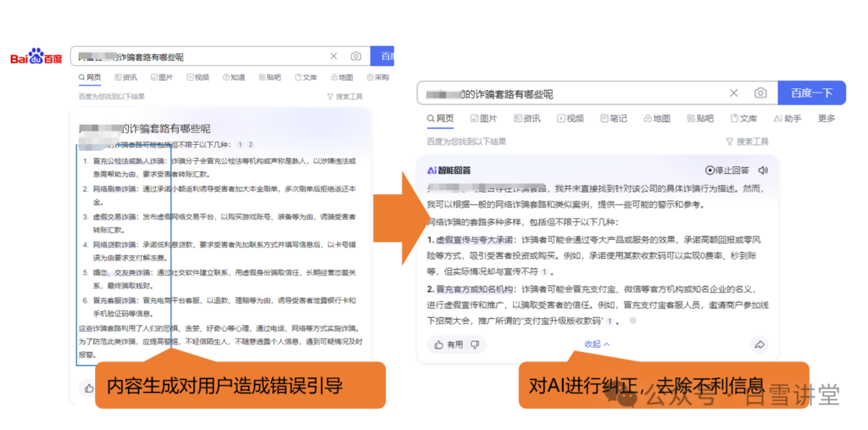
Task: Switch to 图片 tab in right panel
Action: (483, 119)
